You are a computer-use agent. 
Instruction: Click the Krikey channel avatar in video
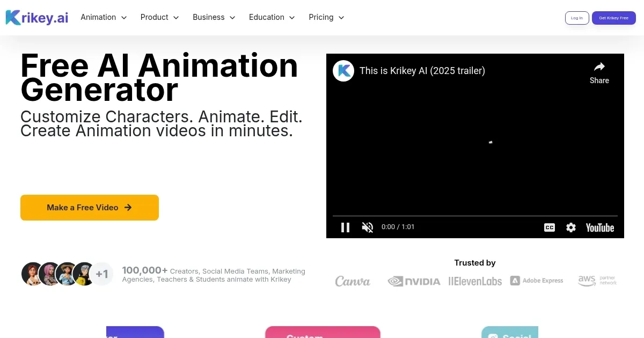pyautogui.click(x=343, y=71)
